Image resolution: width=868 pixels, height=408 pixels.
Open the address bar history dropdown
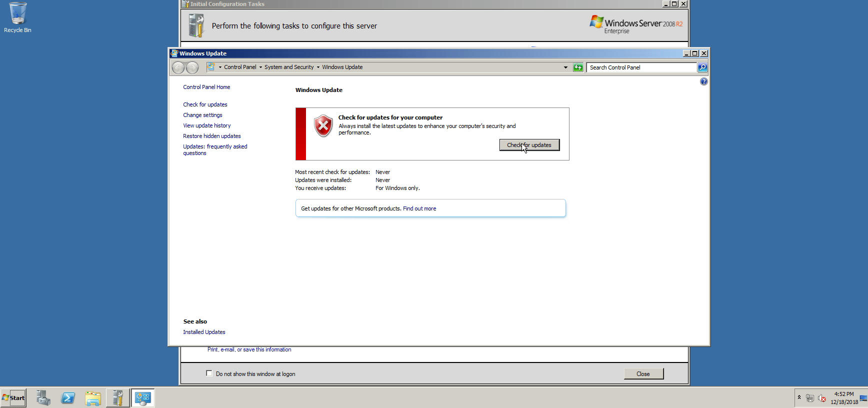[565, 67]
